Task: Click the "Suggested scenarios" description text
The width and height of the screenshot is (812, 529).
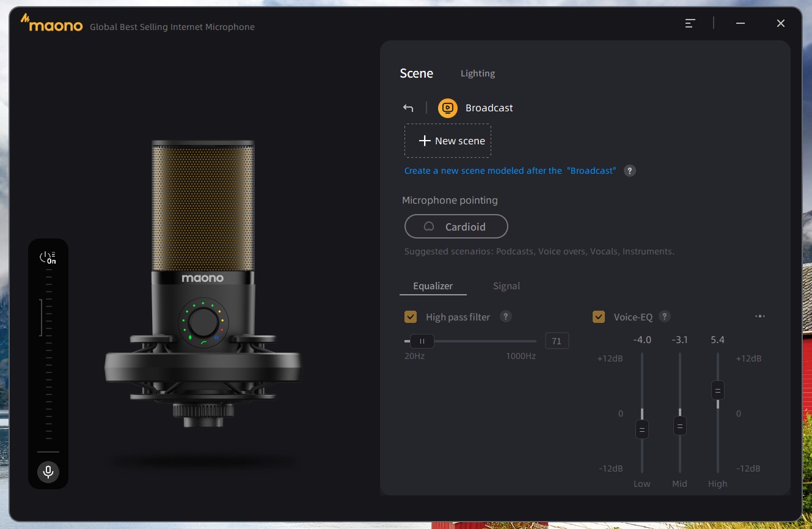Action: pyautogui.click(x=540, y=251)
